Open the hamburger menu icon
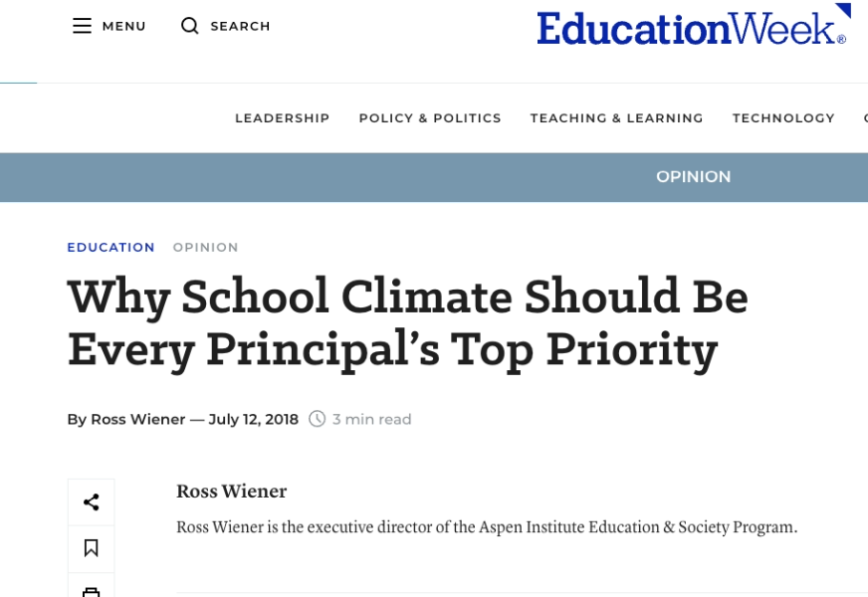868x597 pixels. tap(82, 26)
